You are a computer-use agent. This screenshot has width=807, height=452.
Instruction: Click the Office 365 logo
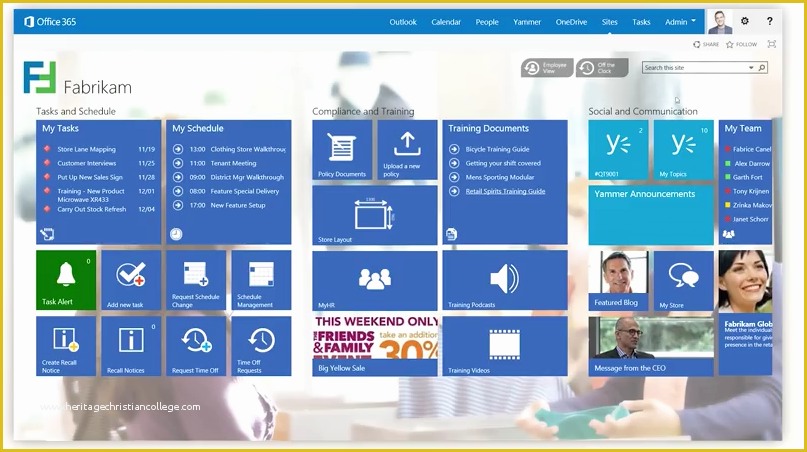coord(50,22)
